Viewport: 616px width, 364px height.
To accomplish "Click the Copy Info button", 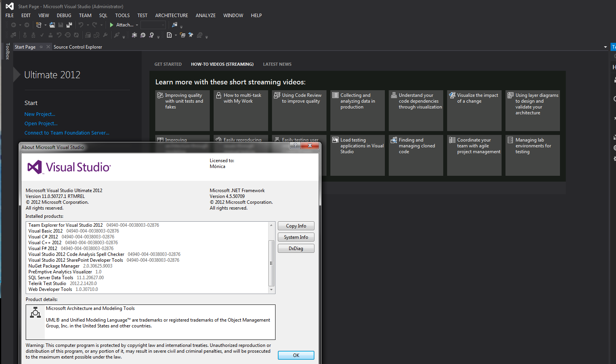I will click(296, 226).
